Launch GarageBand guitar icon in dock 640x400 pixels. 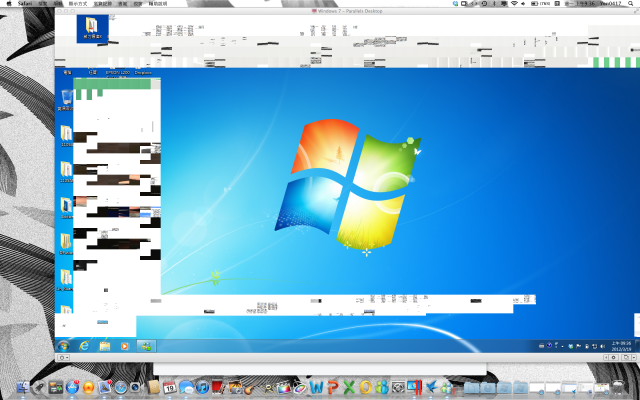click(x=250, y=387)
